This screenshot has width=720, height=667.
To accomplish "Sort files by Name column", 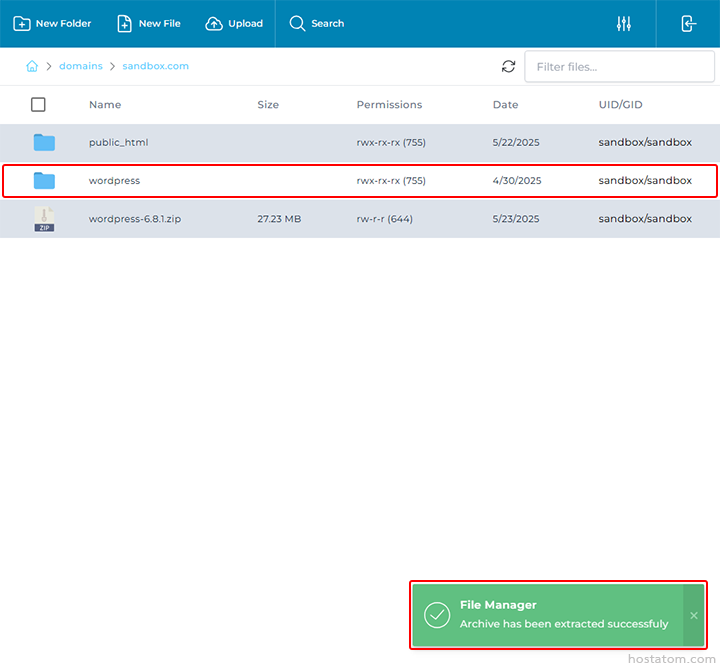I will 105,104.
